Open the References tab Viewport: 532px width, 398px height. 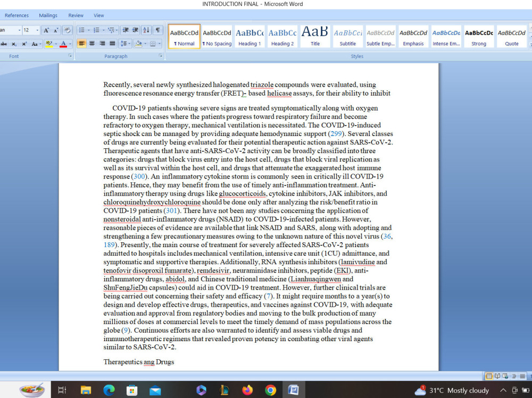pyautogui.click(x=16, y=15)
